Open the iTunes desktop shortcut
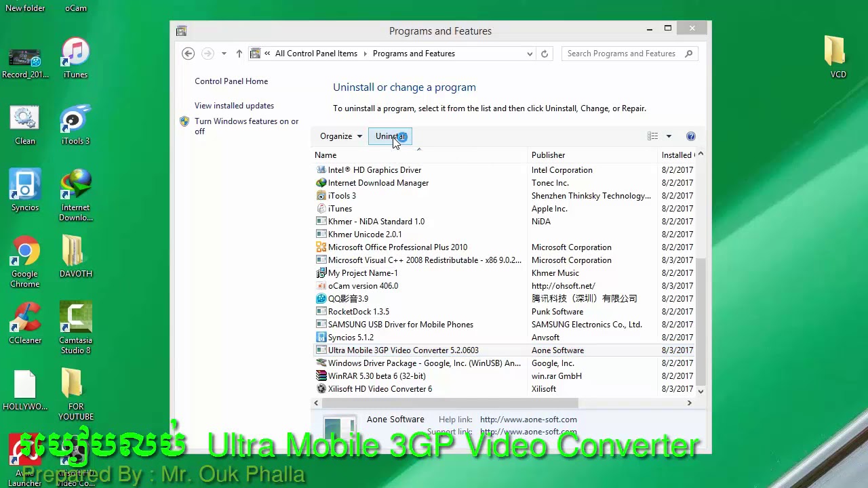868x488 pixels. 75,58
